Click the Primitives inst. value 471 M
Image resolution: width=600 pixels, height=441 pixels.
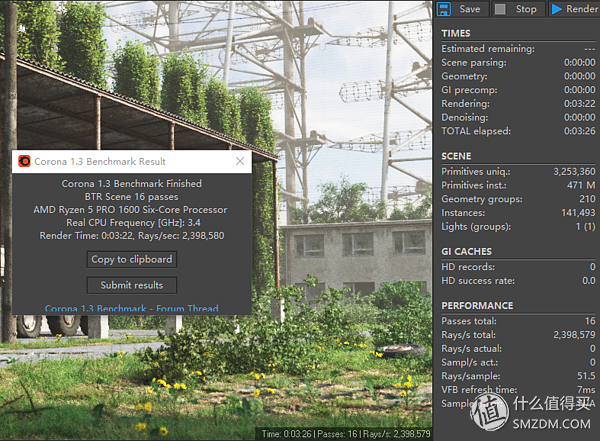(581, 185)
